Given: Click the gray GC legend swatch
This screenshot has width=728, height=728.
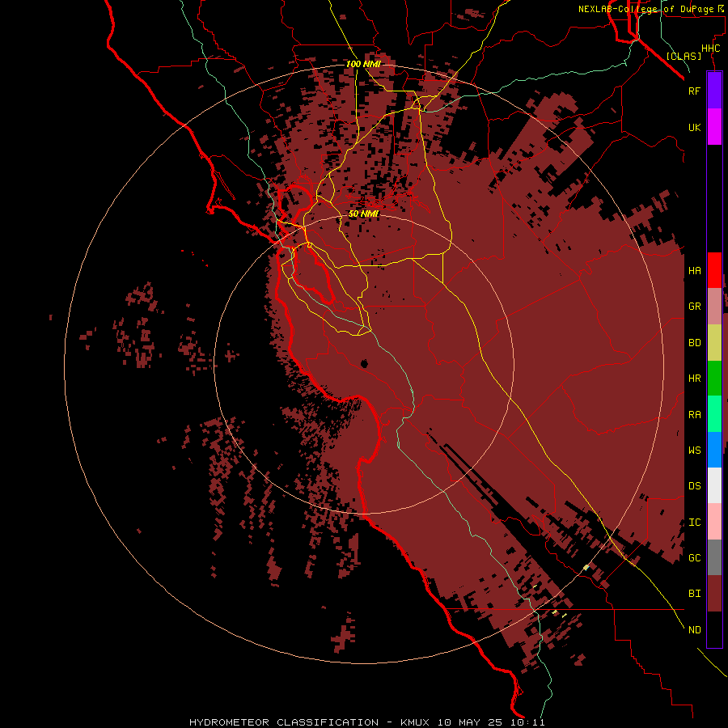Looking at the screenshot, I should coord(714,557).
